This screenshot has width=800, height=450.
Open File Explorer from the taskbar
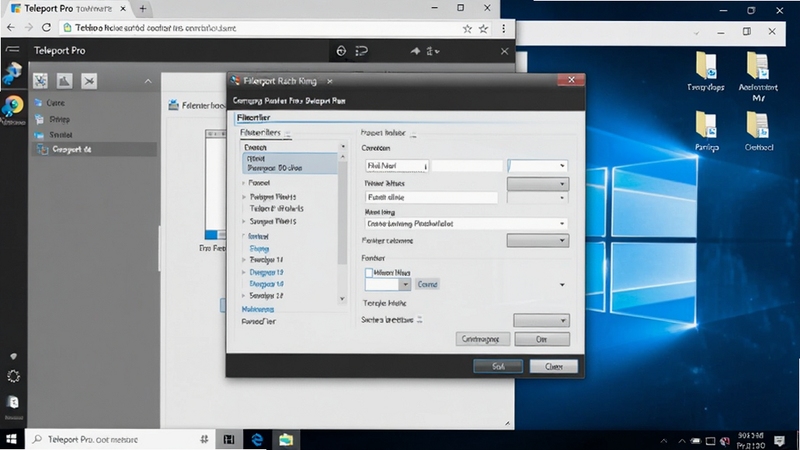286,439
